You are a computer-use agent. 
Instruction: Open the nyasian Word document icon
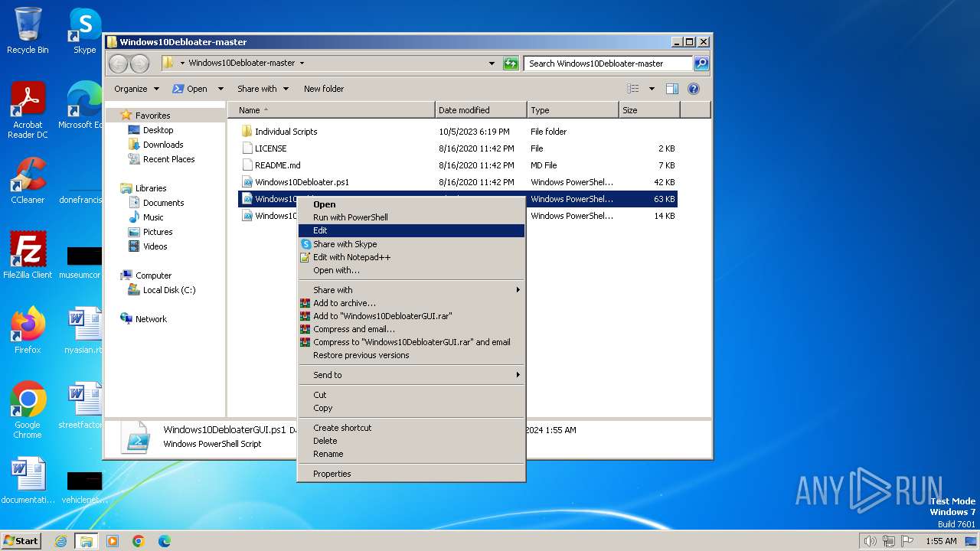coord(84,331)
